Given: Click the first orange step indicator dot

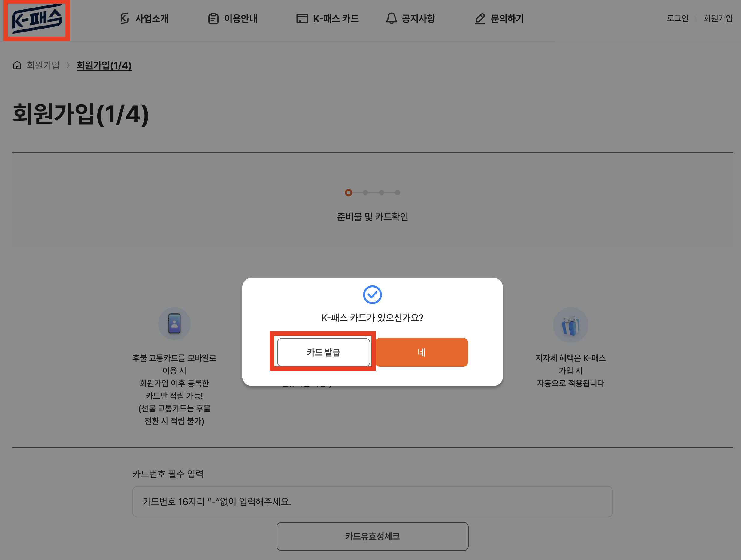Looking at the screenshot, I should coord(348,193).
